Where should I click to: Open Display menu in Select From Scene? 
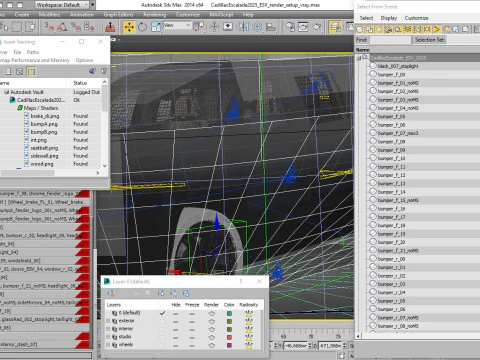pos(389,18)
